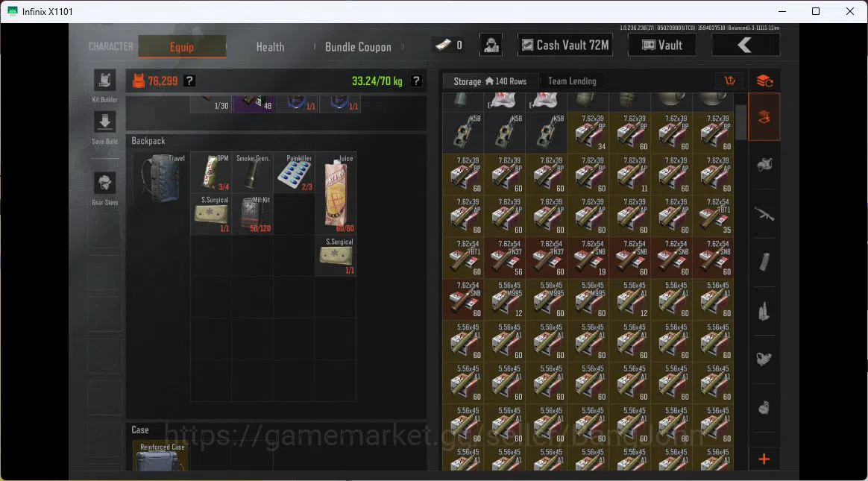Maximize the Infinix X1101 window
Image resolution: width=868 pixels, height=481 pixels.
pyautogui.click(x=815, y=11)
